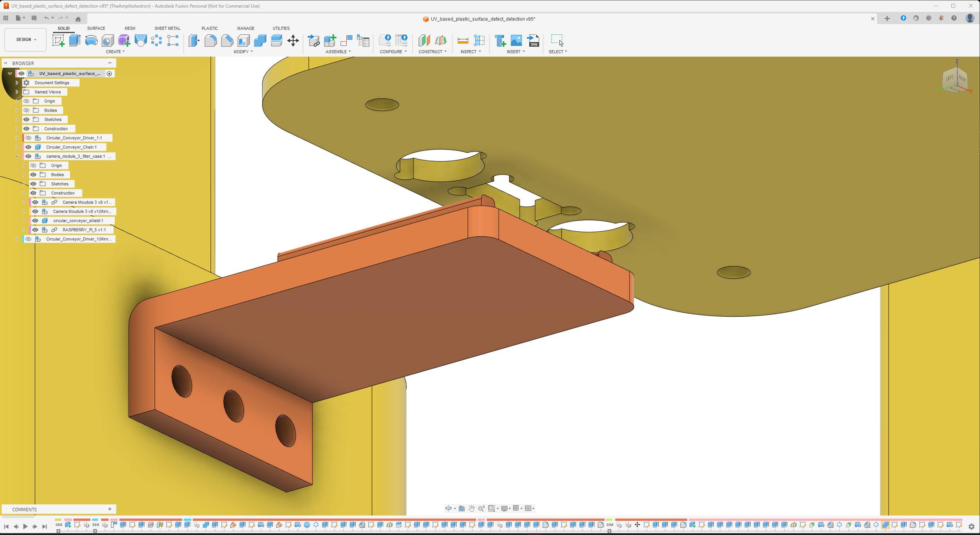Jump to the timeline end
980x535 pixels.
pos(45,526)
